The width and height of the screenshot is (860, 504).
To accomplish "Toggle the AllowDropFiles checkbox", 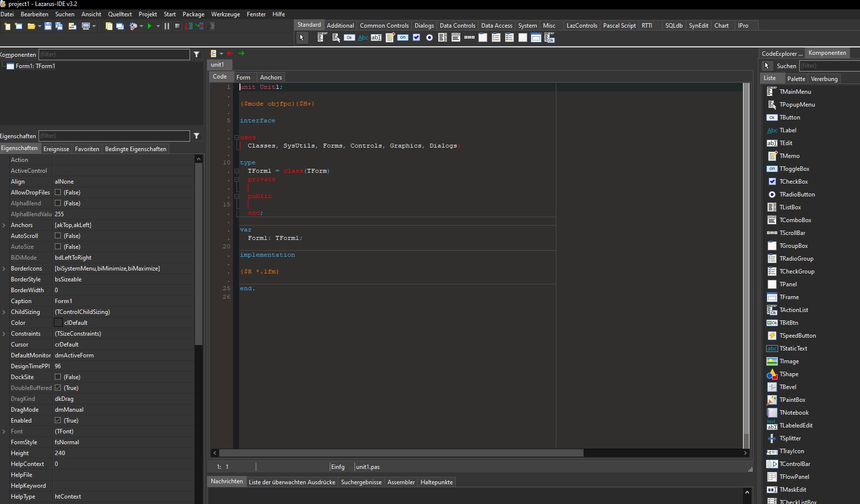I will 58,193.
